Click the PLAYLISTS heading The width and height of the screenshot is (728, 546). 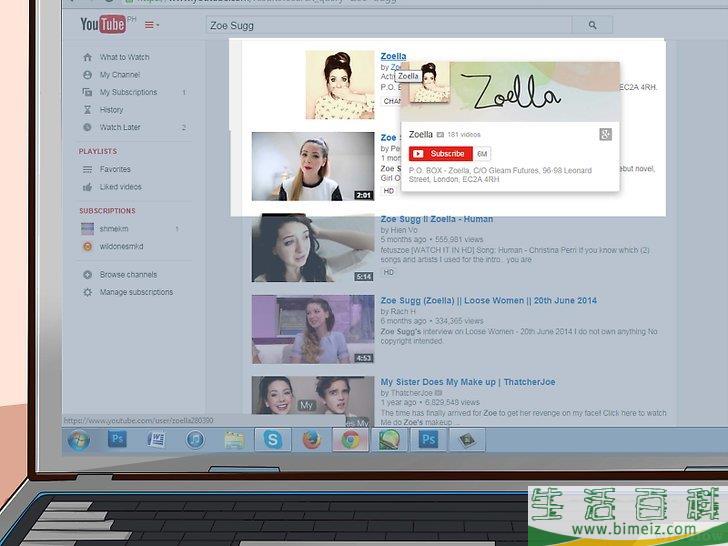point(98,151)
